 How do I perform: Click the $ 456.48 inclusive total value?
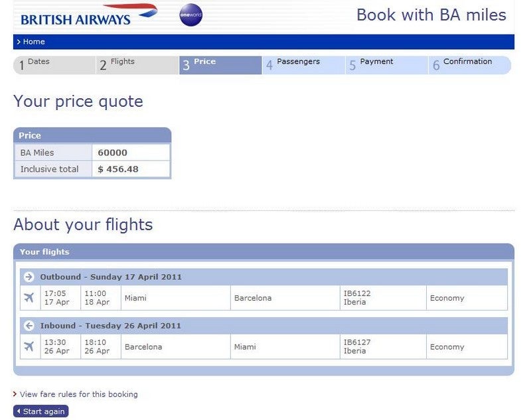click(118, 169)
